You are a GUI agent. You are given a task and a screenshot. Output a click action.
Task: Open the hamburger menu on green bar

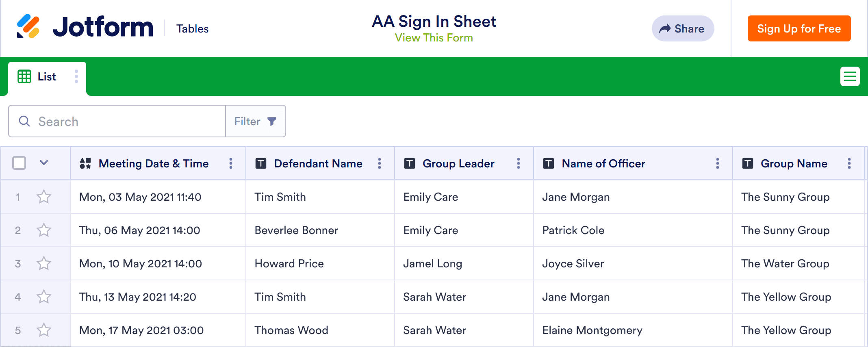pyautogui.click(x=850, y=76)
